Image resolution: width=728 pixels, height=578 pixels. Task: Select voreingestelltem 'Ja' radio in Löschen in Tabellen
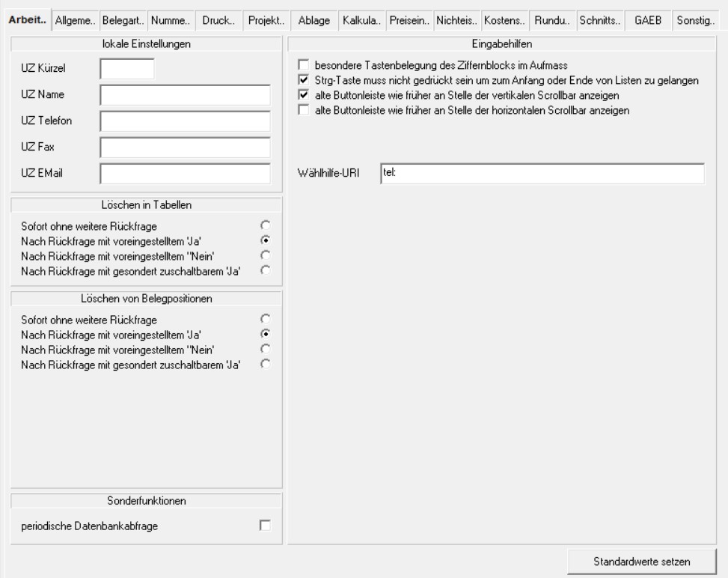[265, 240]
